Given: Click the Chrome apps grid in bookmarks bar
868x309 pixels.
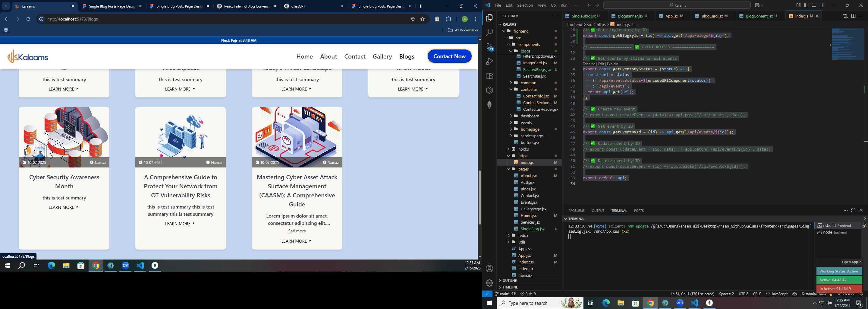Looking at the screenshot, I should pyautogui.click(x=6, y=30).
